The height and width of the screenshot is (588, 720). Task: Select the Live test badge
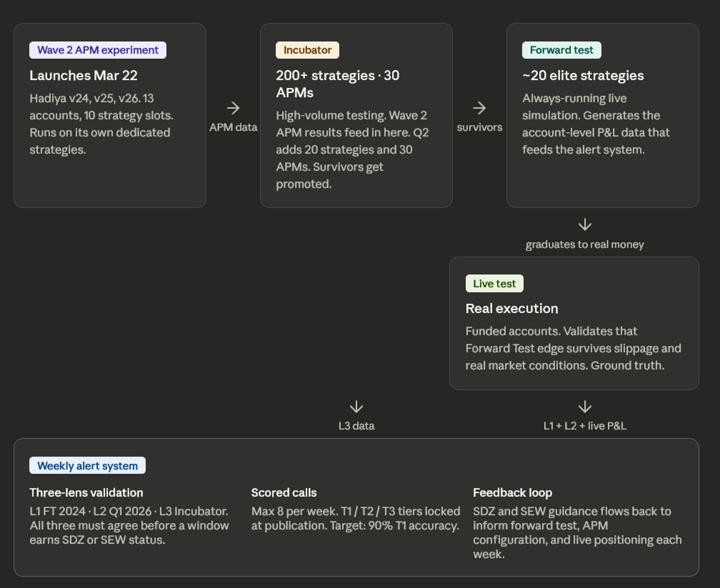[x=494, y=283]
